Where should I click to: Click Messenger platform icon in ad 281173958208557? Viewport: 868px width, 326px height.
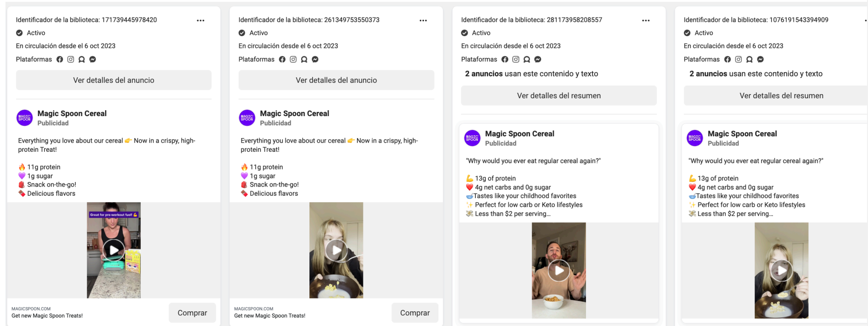[x=538, y=59]
